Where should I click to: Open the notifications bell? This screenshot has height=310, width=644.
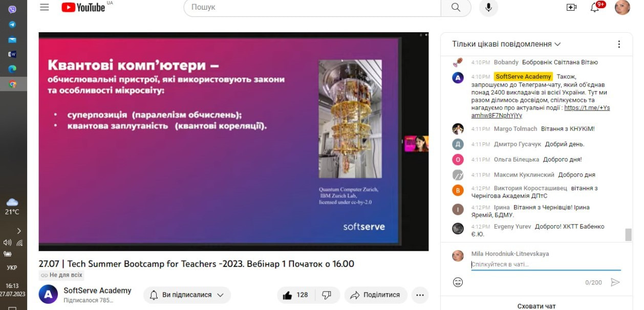pos(595,7)
